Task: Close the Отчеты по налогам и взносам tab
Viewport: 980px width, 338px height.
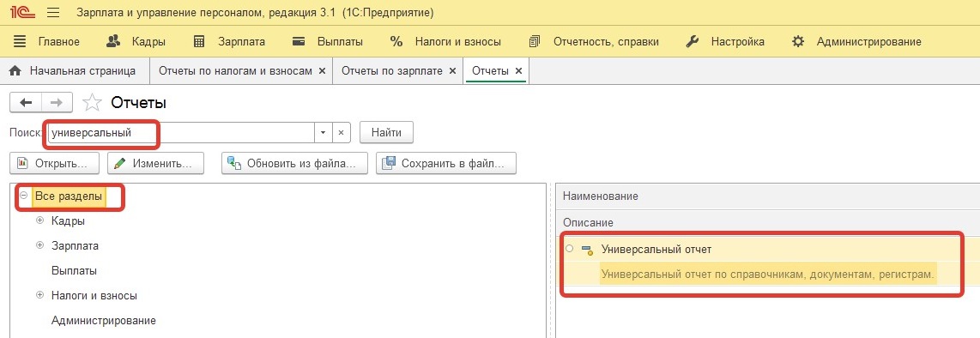Action: tap(322, 71)
